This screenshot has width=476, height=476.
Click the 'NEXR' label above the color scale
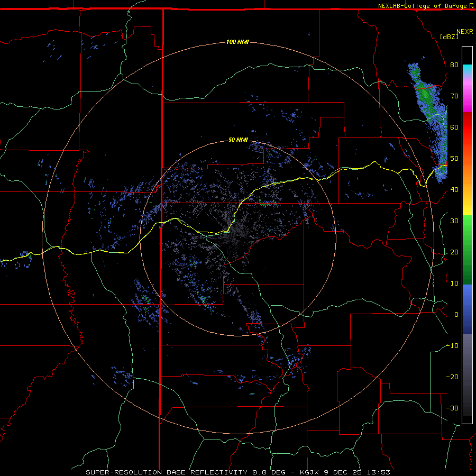coord(464,32)
